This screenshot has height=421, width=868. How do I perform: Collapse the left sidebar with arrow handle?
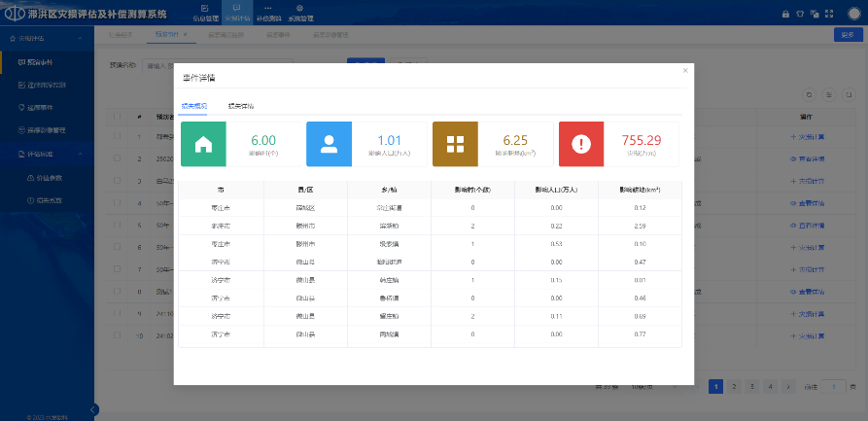[94, 409]
